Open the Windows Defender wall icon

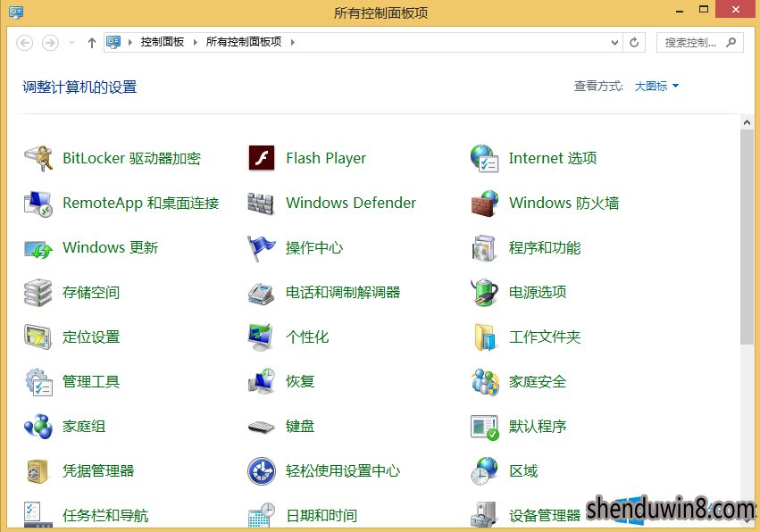(261, 203)
